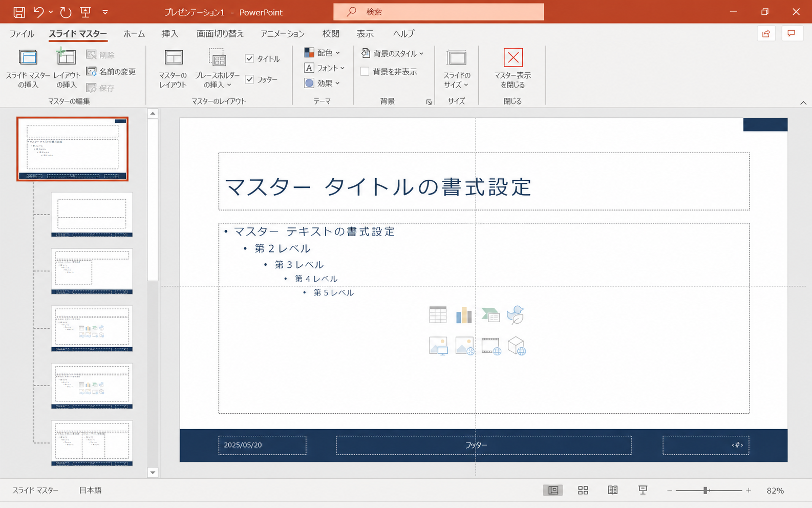Start slideshow from beginning icon
Screen dimensions: 812x508
[86, 12]
